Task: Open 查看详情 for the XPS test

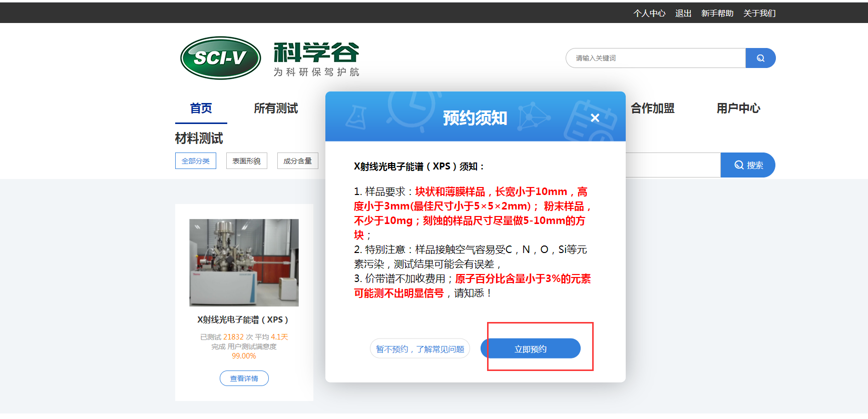Action: tap(244, 378)
